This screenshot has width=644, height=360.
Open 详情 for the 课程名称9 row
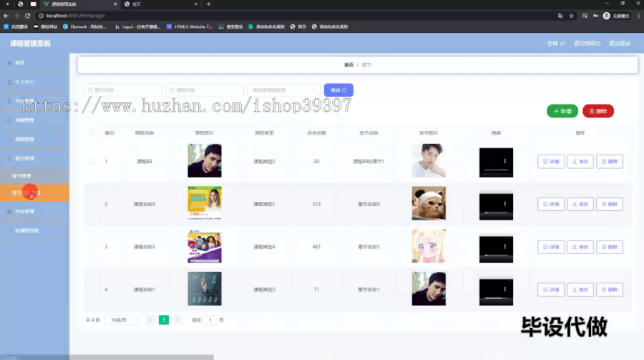[x=551, y=204]
